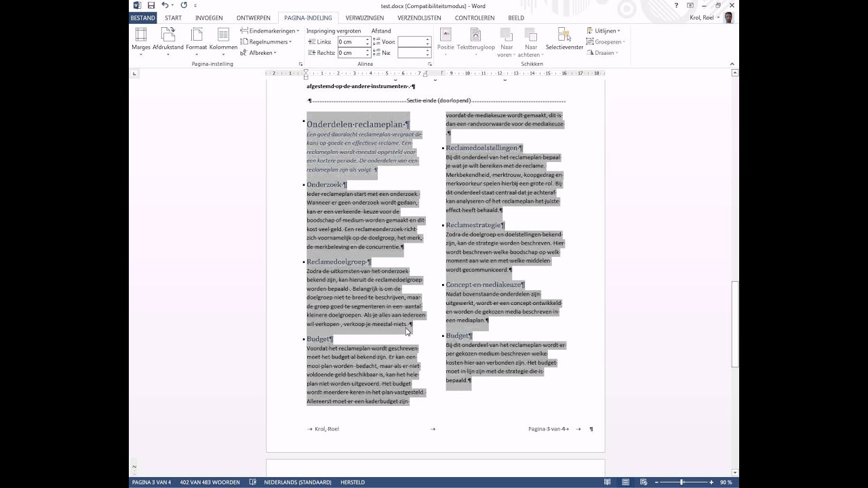Switch to the CONTROLEREN tab
Screen dimensions: 868x488
click(x=475, y=18)
